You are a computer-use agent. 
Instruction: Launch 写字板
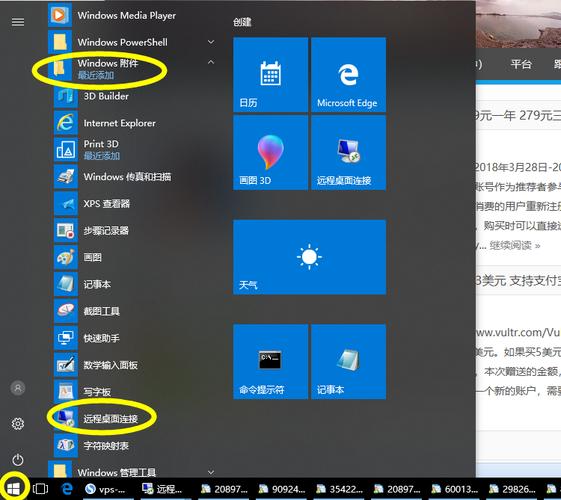pyautogui.click(x=136, y=392)
